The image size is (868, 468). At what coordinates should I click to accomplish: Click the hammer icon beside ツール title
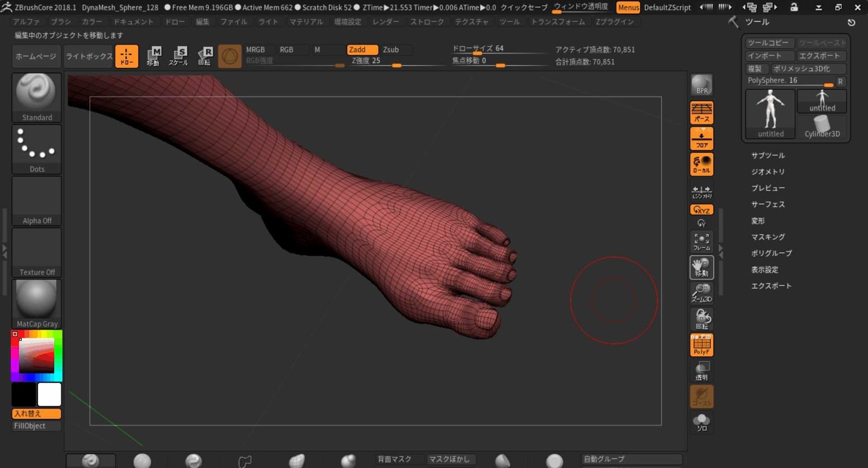733,22
